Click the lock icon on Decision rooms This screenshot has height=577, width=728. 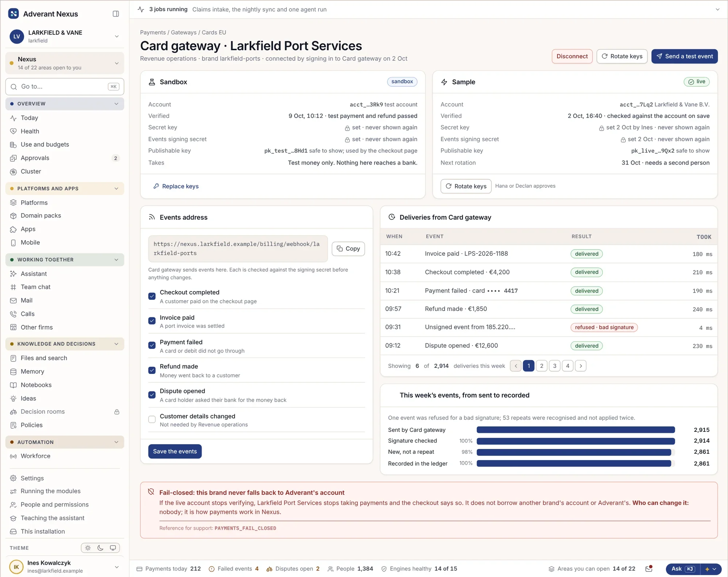117,412
